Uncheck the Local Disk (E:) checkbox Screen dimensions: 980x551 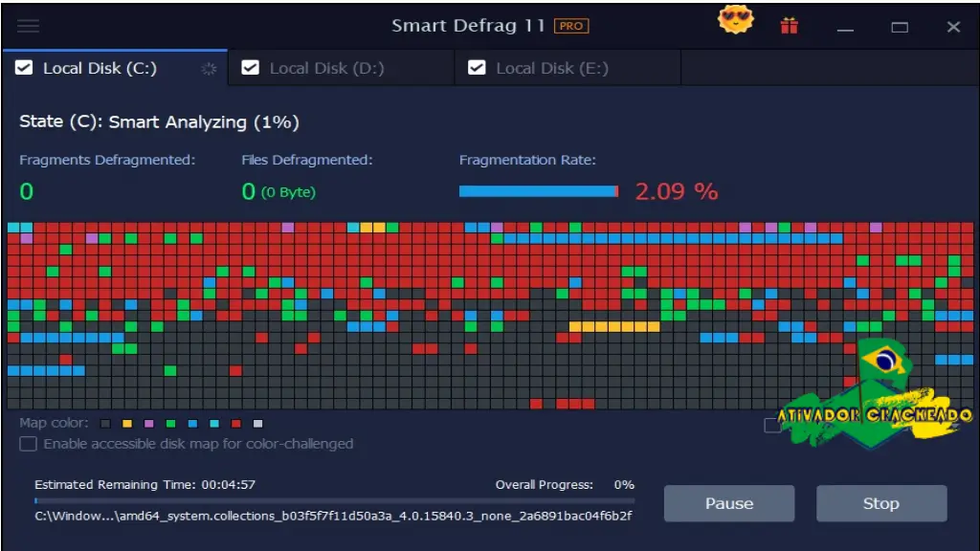(477, 68)
